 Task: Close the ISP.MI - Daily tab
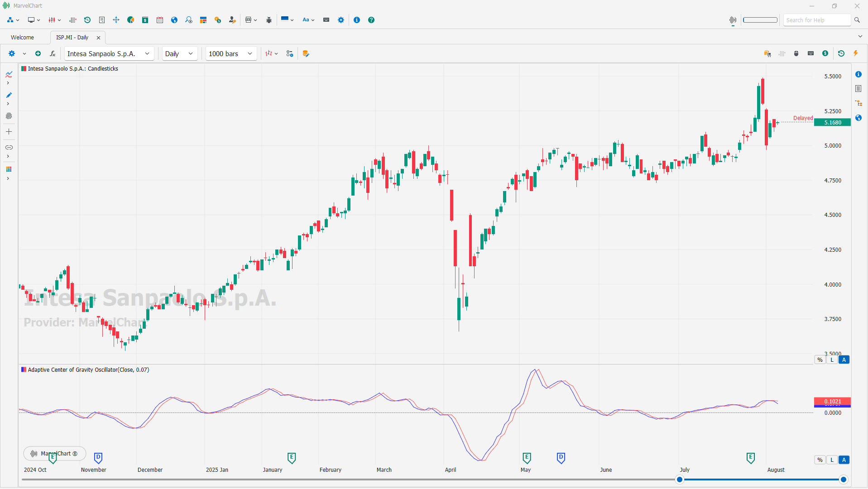coord(98,38)
